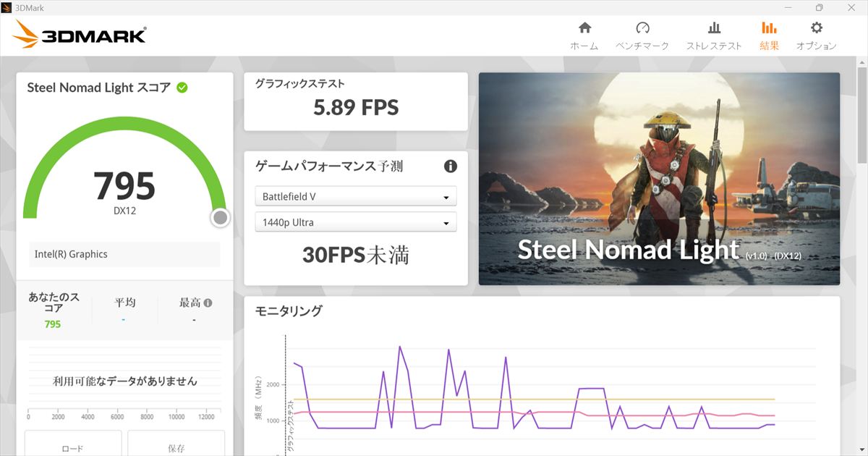This screenshot has width=868, height=456.
Task: Click the 3DMark title bar app icon
Action: (7, 7)
